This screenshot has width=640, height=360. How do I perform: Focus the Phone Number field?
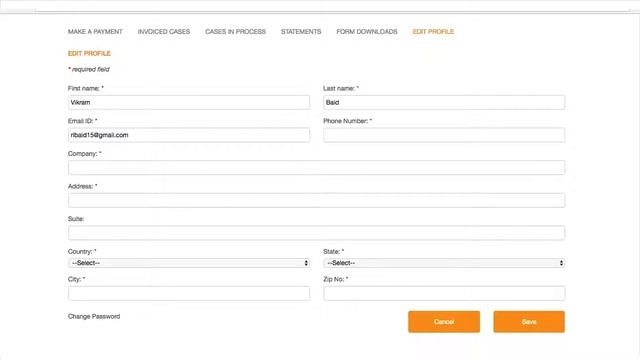444,135
